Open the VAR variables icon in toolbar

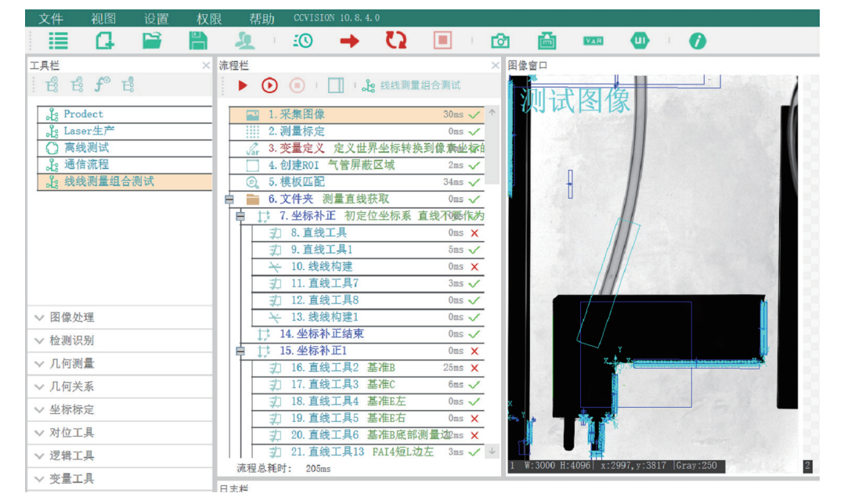pyautogui.click(x=593, y=41)
